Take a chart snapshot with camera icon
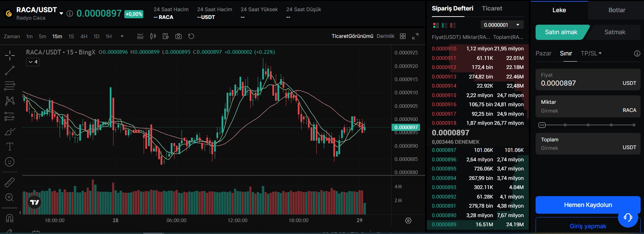The width and height of the screenshot is (644, 234). click(179, 36)
